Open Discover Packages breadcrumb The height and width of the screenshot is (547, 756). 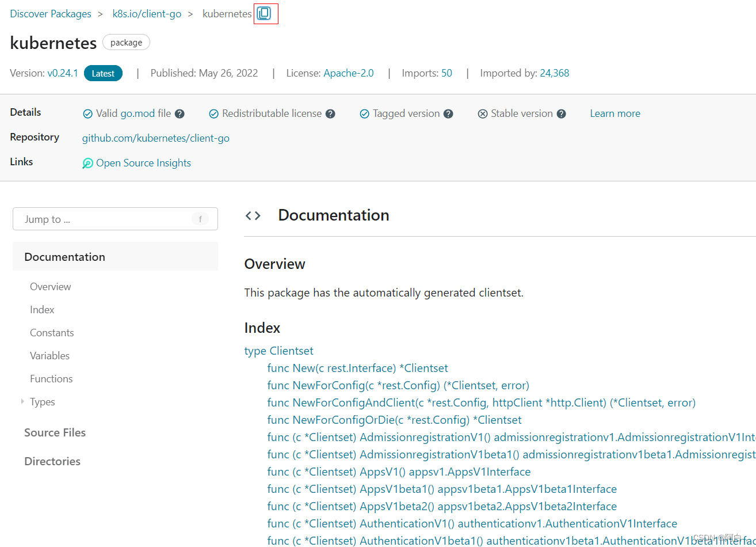(x=51, y=14)
